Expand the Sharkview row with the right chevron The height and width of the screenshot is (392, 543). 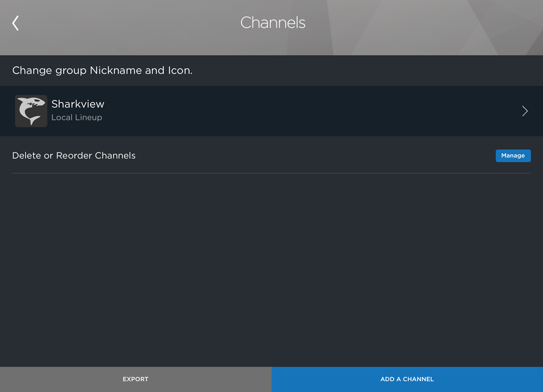point(525,111)
